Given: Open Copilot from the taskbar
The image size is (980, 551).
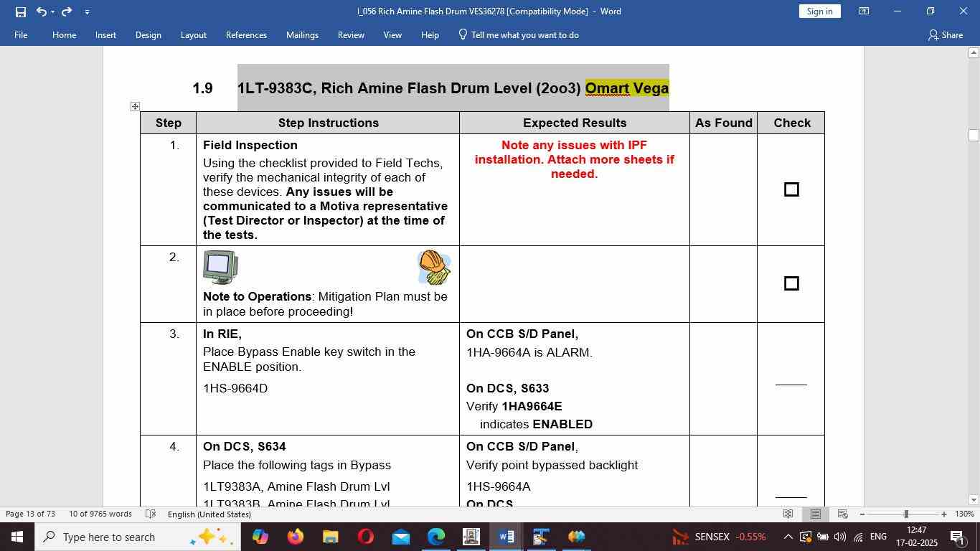Looking at the screenshot, I should (x=260, y=537).
